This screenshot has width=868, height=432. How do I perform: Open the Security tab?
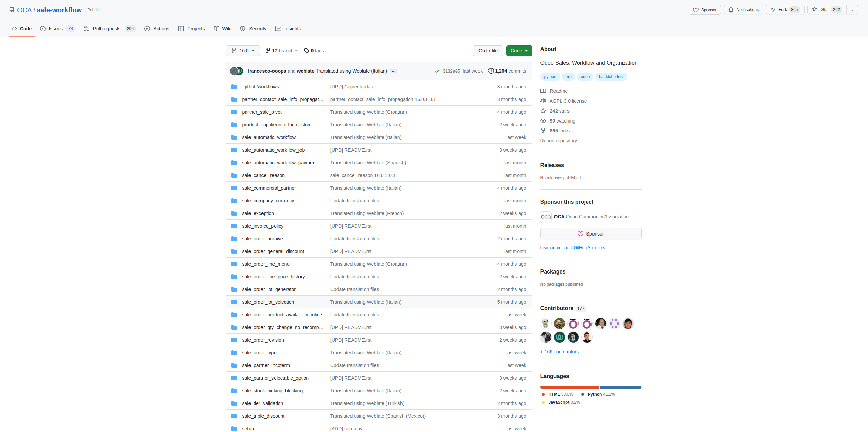click(x=253, y=29)
